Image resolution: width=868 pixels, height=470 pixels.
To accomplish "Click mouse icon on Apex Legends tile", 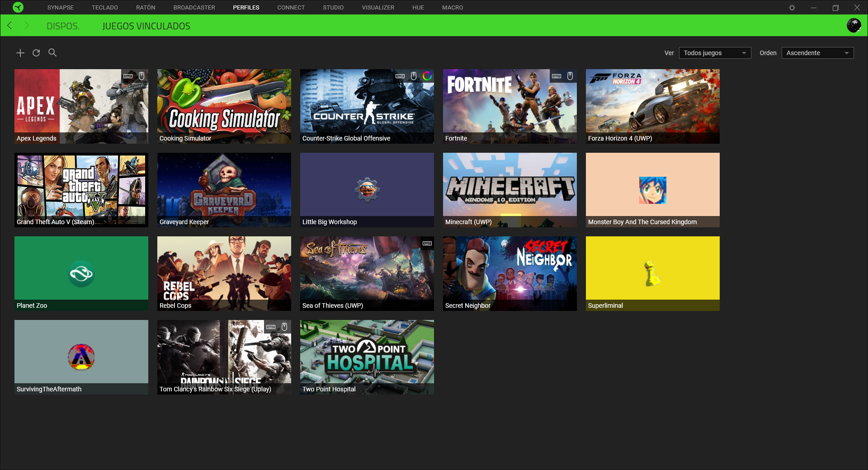I will [142, 76].
